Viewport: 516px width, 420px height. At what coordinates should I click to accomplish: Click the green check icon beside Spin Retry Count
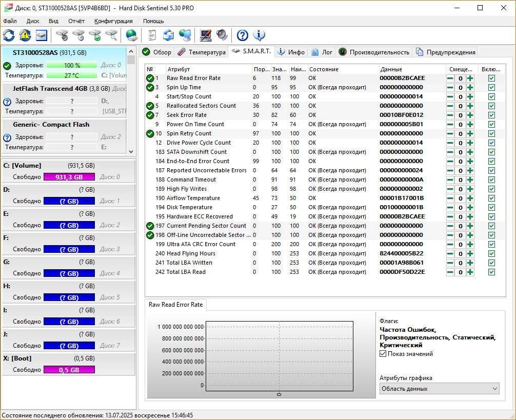pos(150,133)
